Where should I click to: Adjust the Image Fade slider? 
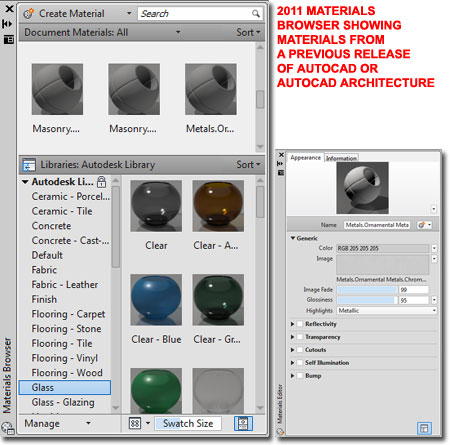point(367,290)
